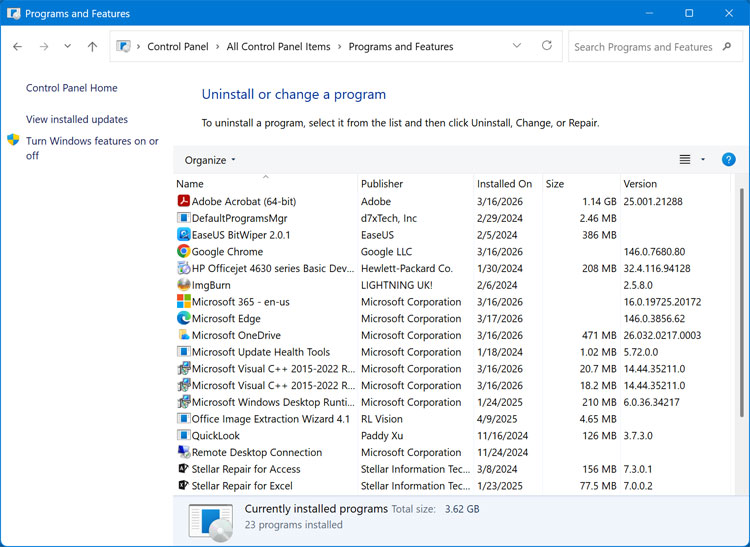Click version 25.001.21288 cell

click(x=653, y=201)
